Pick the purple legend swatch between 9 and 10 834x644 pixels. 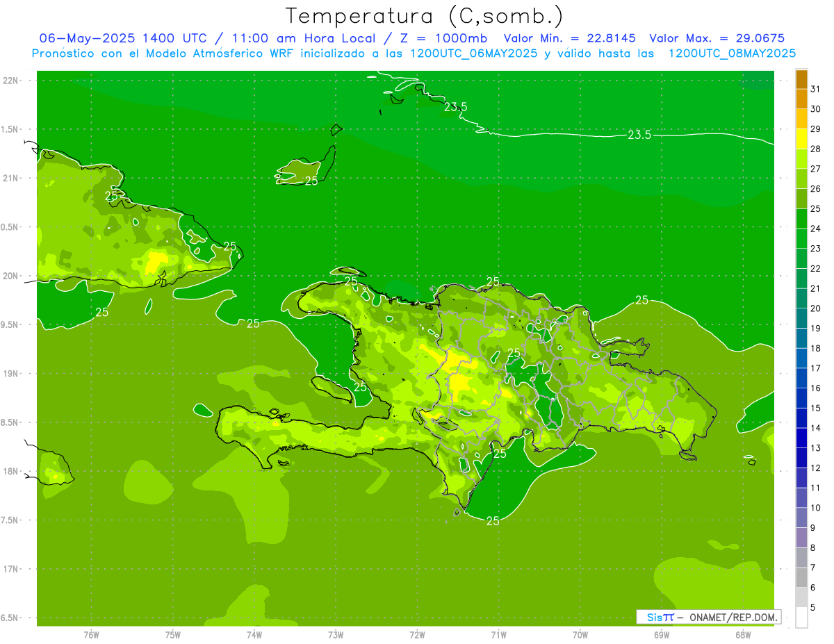(x=801, y=518)
